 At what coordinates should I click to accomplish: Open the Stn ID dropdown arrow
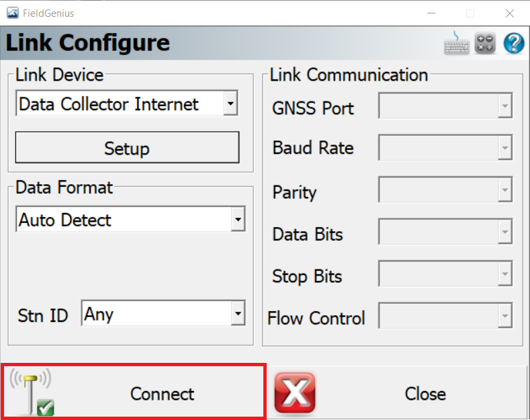[x=238, y=313]
